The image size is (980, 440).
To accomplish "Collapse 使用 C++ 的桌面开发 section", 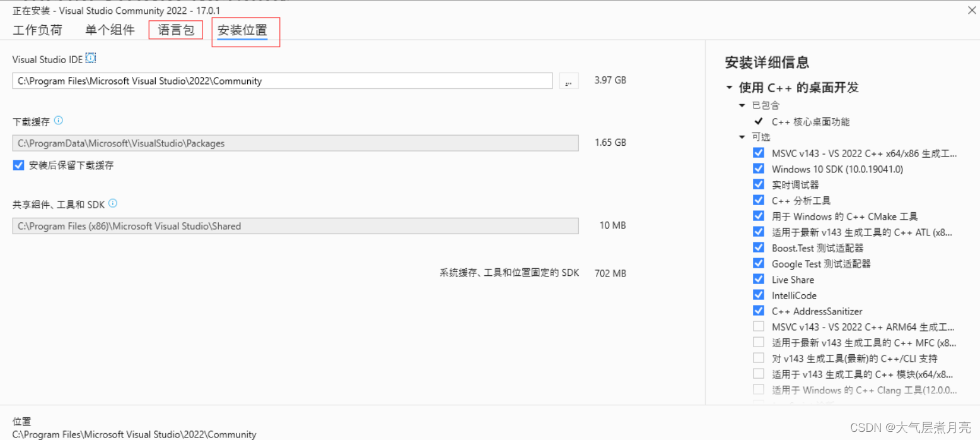I will (x=730, y=88).
